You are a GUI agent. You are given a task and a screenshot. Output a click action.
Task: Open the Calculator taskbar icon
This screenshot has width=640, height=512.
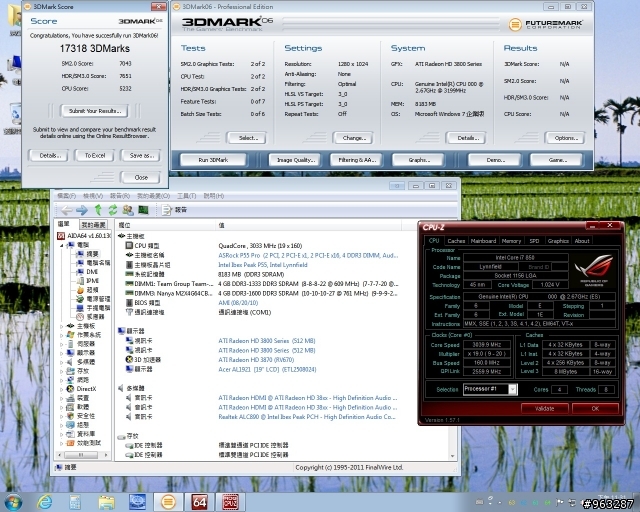click(x=75, y=502)
